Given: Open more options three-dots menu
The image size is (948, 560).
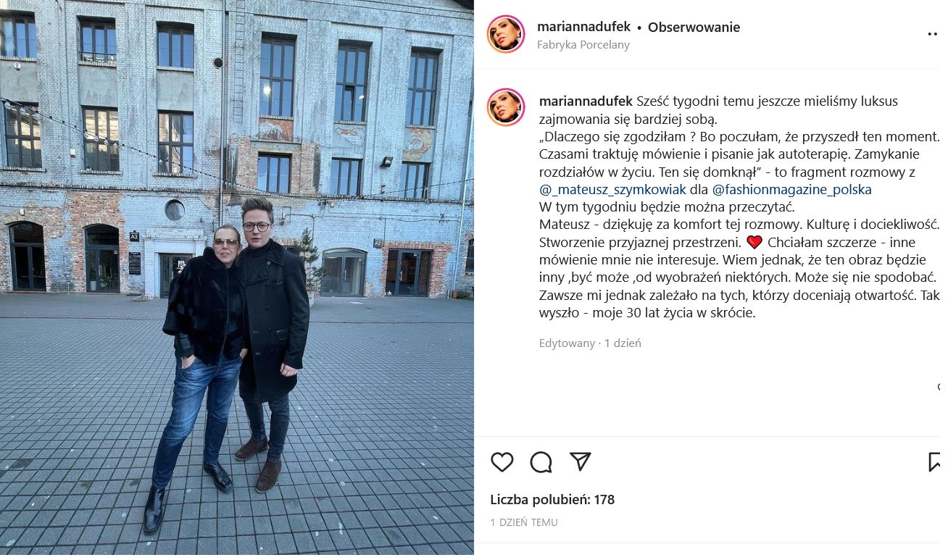Looking at the screenshot, I should coord(934,34).
